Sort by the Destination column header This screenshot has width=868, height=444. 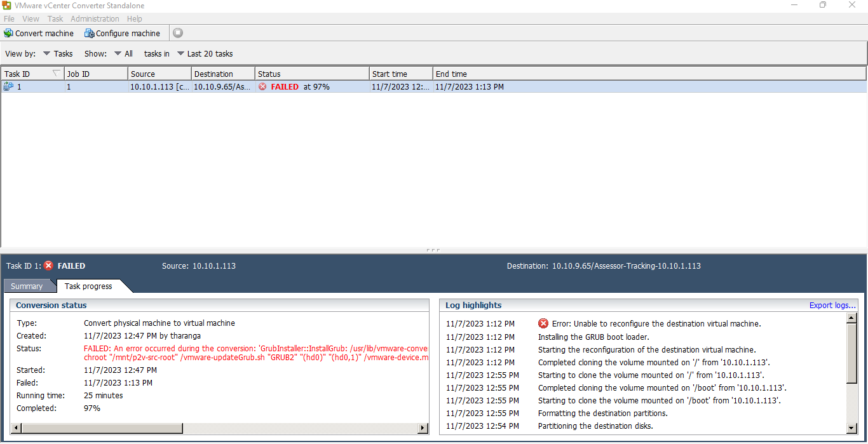coord(223,74)
